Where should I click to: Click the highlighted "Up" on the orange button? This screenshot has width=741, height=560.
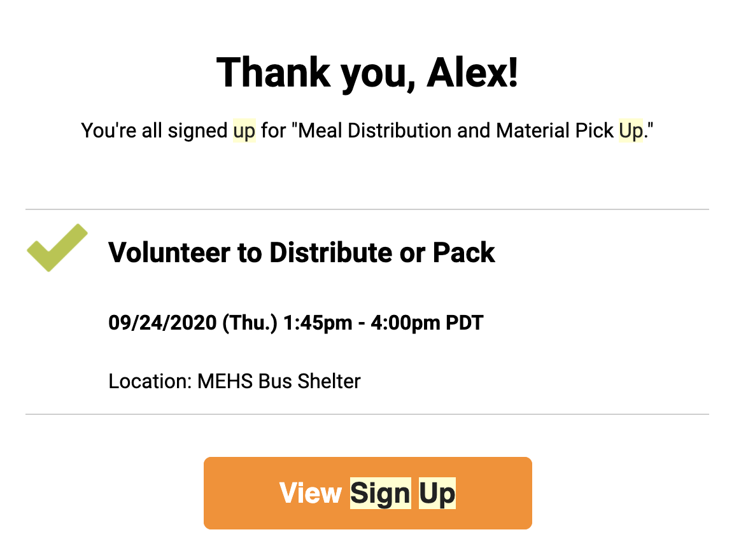(x=437, y=493)
